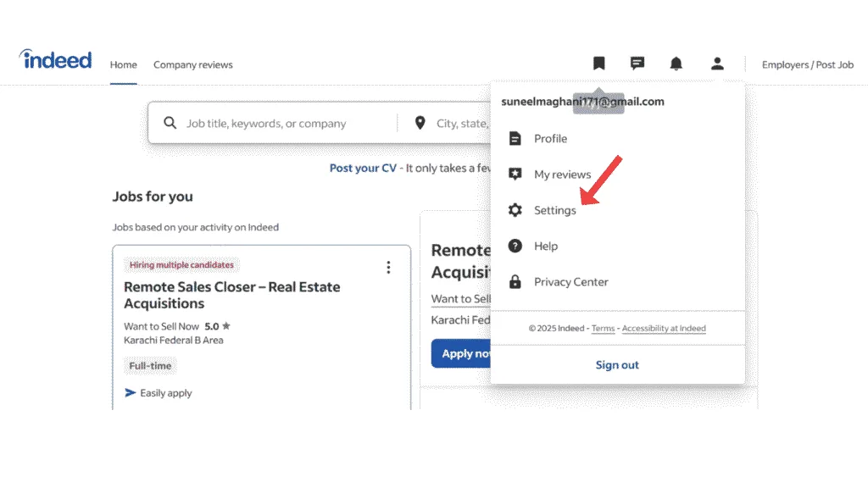Open the Company reviews tab
This screenshot has height=488, width=868.
tap(192, 64)
